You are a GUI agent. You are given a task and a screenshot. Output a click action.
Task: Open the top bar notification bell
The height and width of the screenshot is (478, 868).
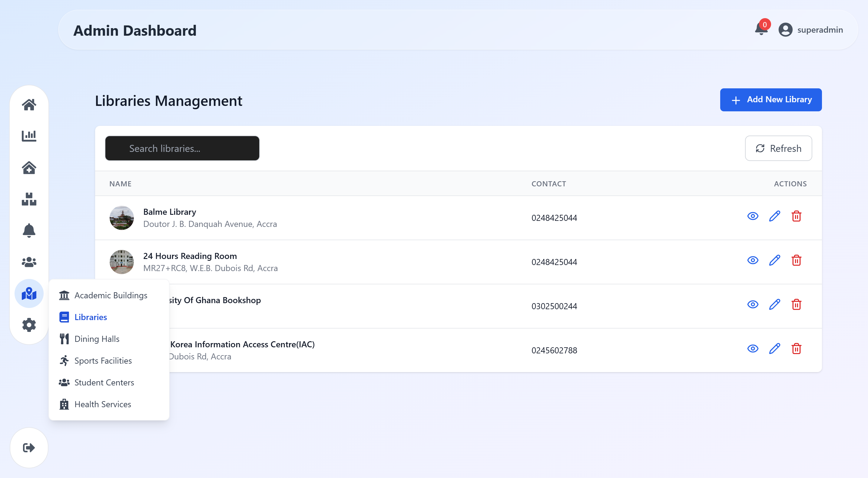coord(761,29)
